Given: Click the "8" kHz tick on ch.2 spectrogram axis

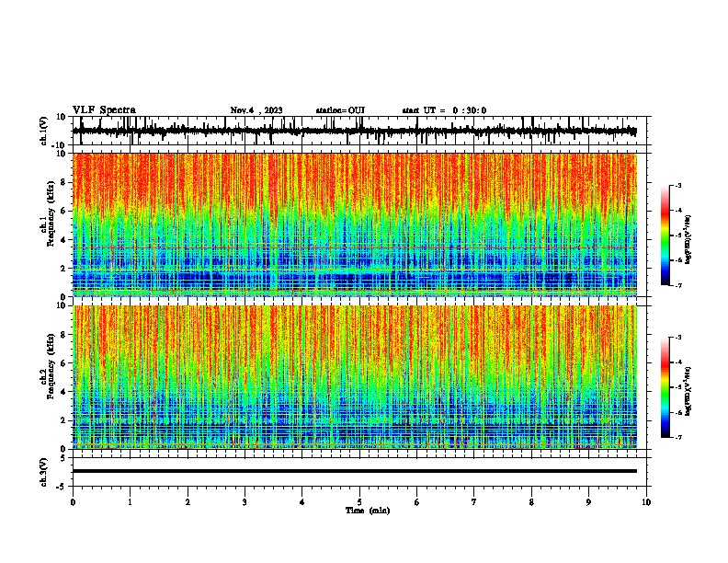Looking at the screenshot, I should click(64, 335).
